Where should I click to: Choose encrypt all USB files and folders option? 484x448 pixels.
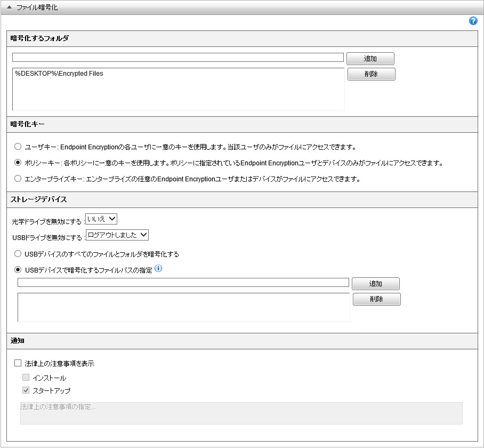pos(18,254)
